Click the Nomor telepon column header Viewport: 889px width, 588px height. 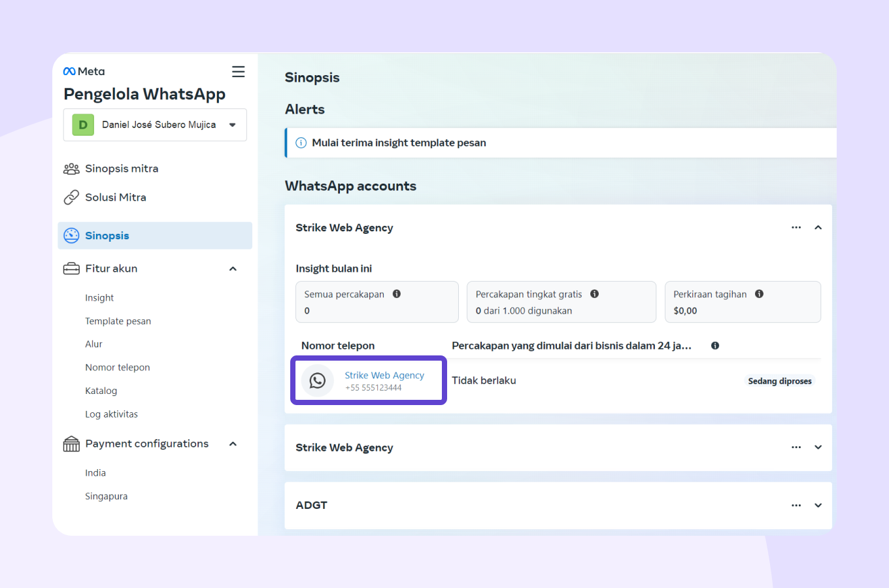[338, 346]
